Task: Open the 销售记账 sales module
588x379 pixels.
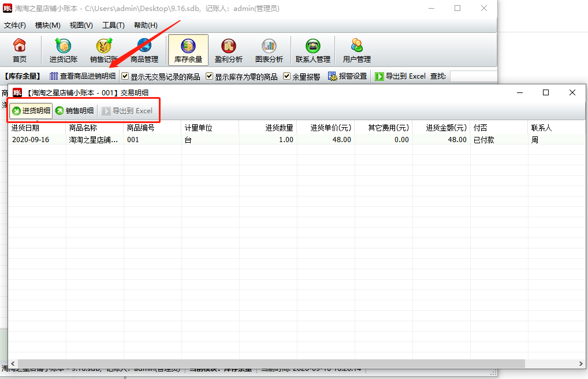Action: pos(104,50)
